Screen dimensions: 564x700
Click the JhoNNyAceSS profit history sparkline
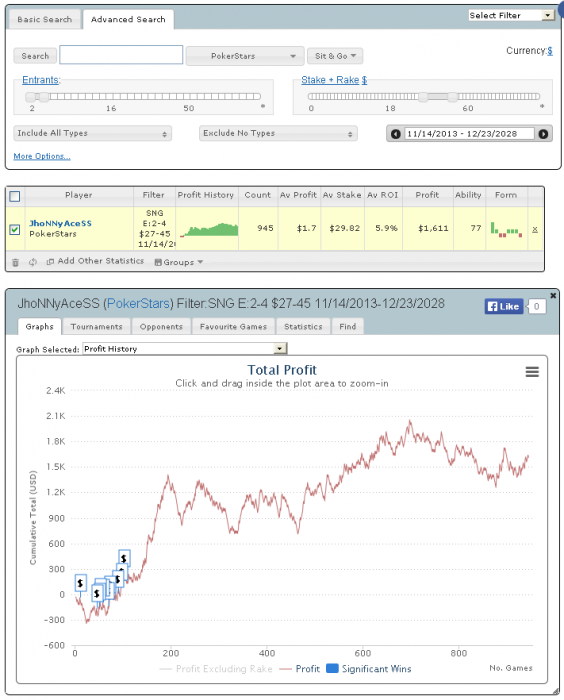209,229
